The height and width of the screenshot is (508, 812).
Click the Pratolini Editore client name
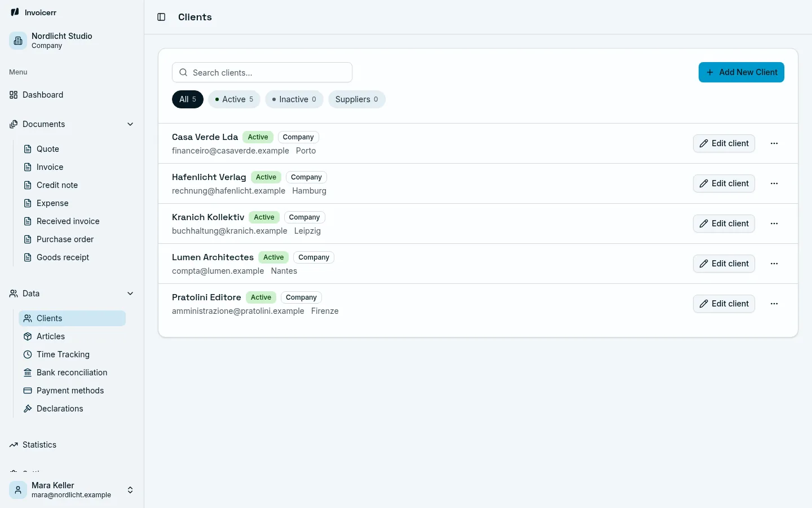(206, 297)
